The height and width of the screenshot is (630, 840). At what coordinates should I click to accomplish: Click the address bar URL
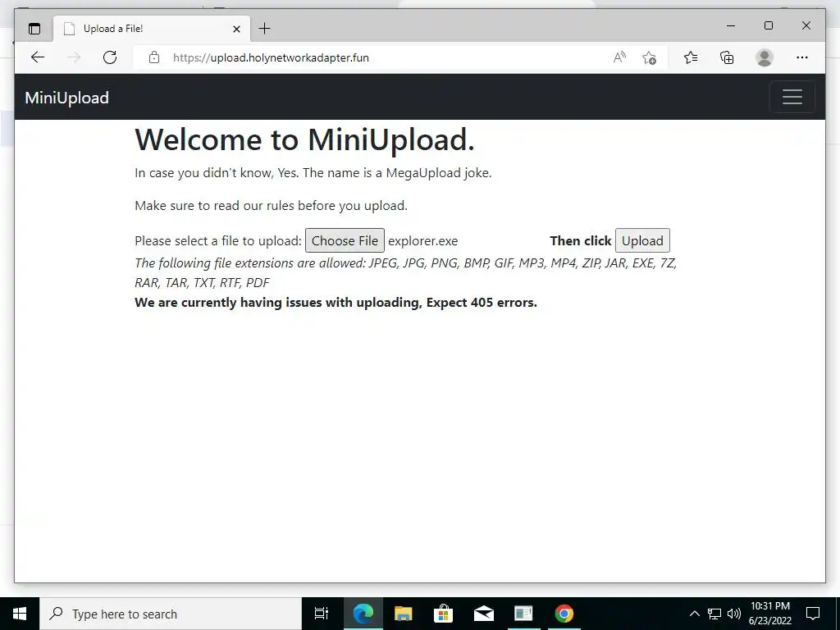271,57
